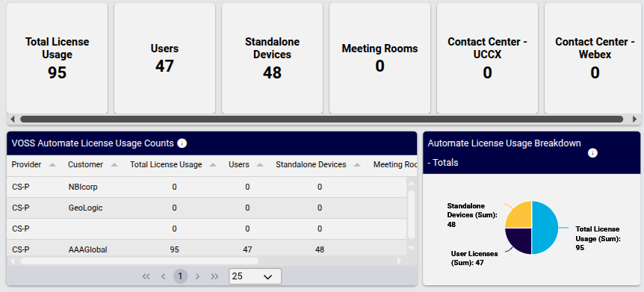This screenshot has width=644, height=292.
Task: Sort table by Provider column arrow
Action: click(x=52, y=165)
